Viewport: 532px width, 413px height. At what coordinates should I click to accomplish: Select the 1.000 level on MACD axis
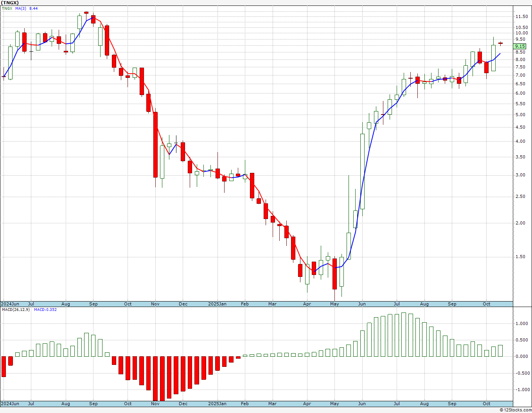point(521,323)
